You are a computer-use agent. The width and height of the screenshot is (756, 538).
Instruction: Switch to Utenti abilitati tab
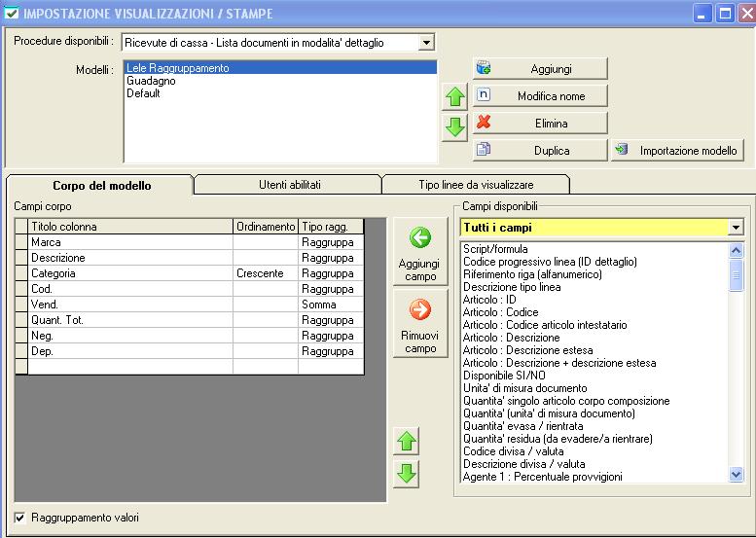point(290,185)
